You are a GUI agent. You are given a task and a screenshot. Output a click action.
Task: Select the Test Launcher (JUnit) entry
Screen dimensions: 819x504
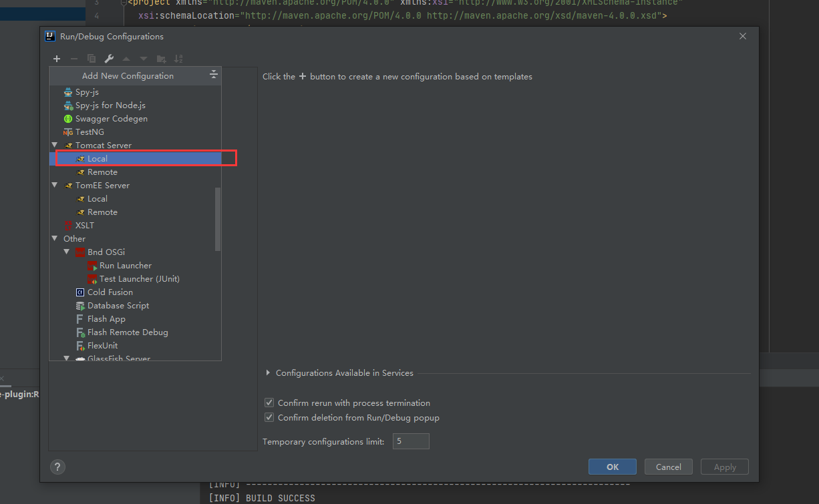136,278
